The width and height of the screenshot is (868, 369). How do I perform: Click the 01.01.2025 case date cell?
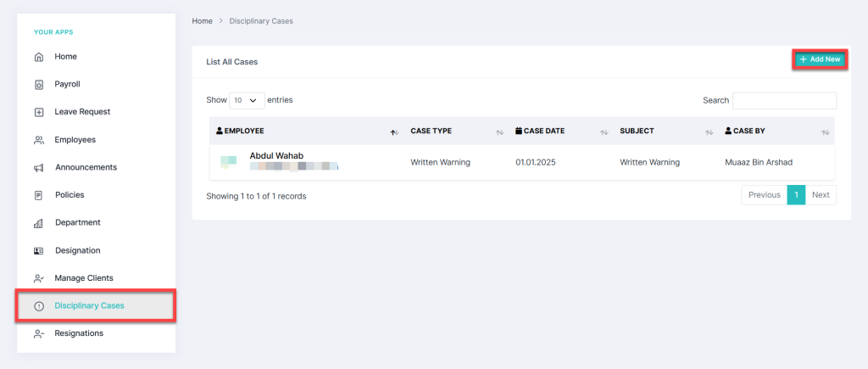tap(536, 162)
